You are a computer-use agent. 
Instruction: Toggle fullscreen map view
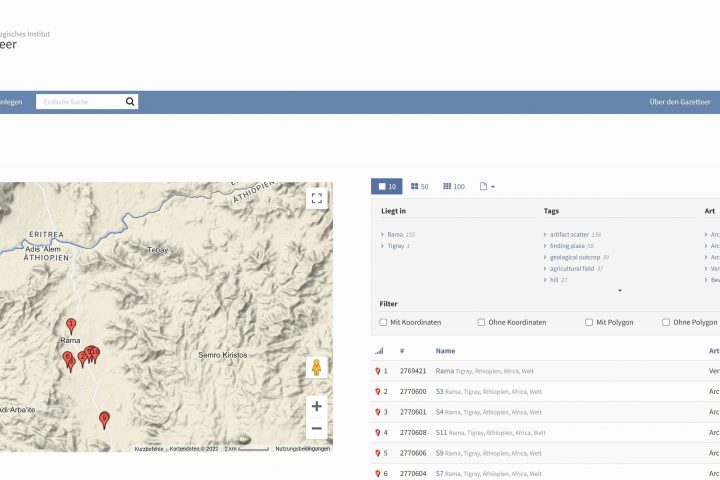[317, 198]
